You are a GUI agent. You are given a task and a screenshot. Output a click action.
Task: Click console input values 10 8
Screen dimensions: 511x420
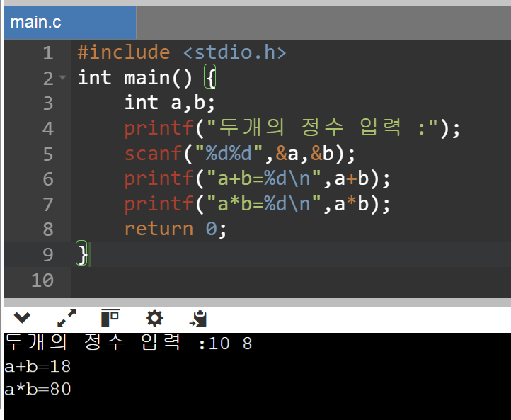tap(230, 344)
